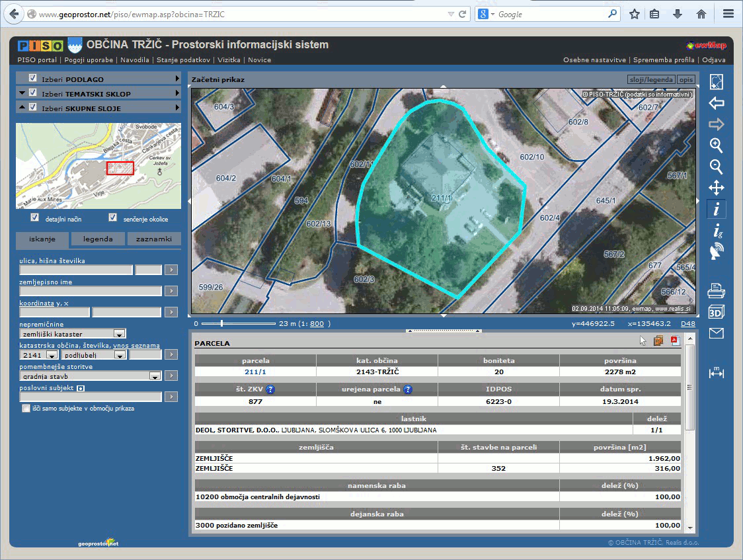Open the 'zemljiški kataster' dropdown
The height and width of the screenshot is (560, 743).
click(119, 334)
